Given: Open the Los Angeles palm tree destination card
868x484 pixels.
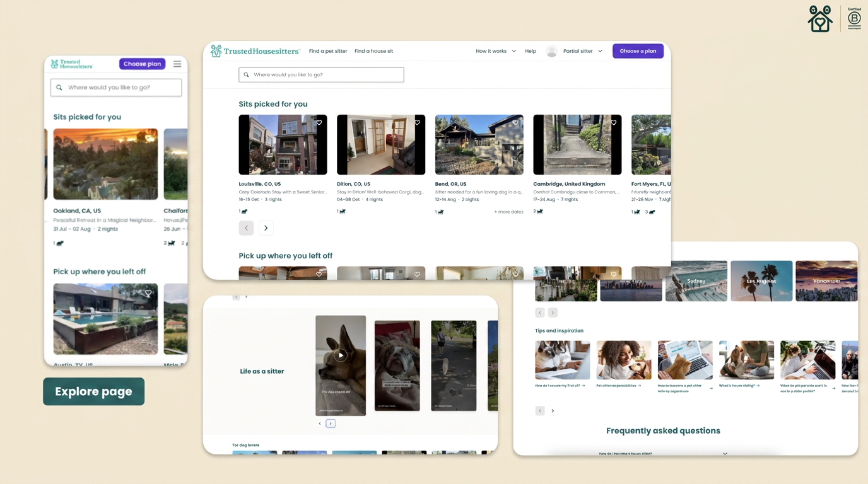Looking at the screenshot, I should click(x=761, y=281).
